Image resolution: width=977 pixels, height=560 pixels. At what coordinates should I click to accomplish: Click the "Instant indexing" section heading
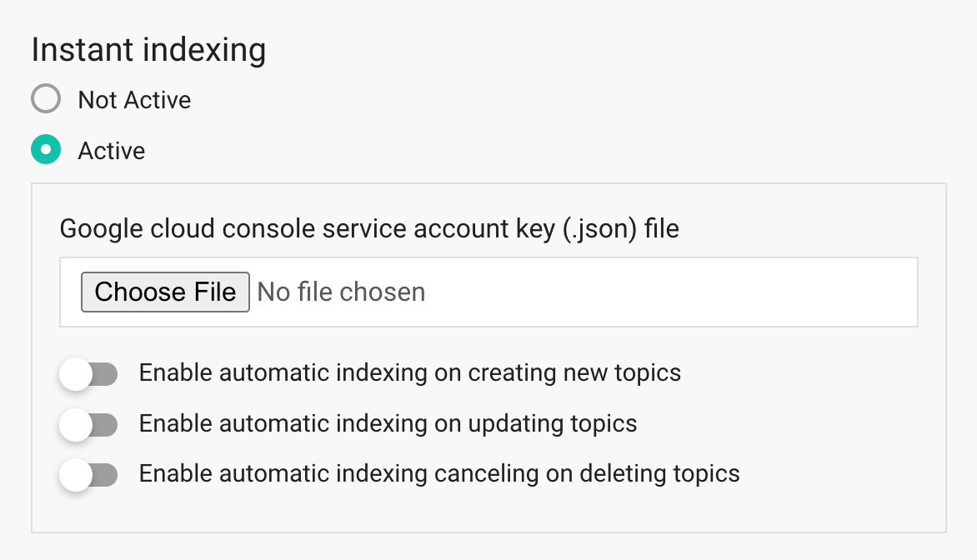148,50
